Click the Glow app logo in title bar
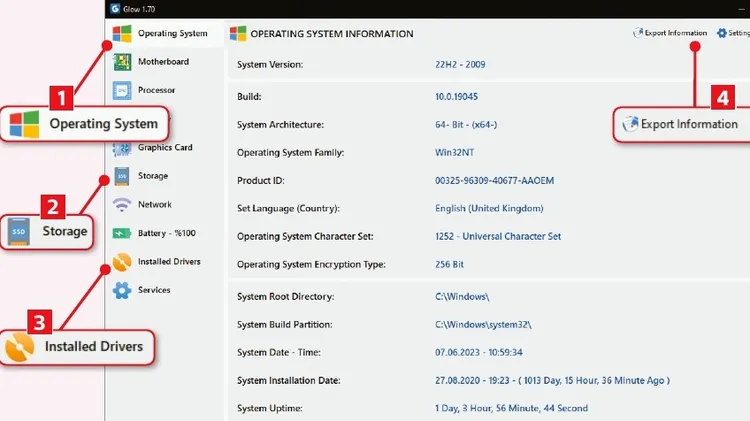This screenshot has height=421, width=750. pos(115,9)
